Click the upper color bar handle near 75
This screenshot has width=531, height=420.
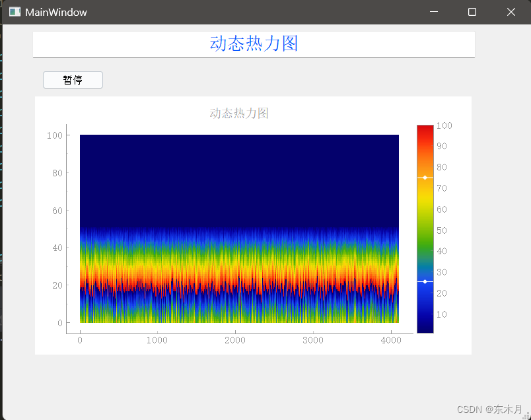click(425, 178)
